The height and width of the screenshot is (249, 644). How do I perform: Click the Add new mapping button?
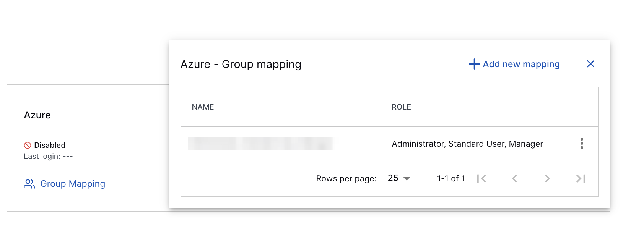[514, 64]
